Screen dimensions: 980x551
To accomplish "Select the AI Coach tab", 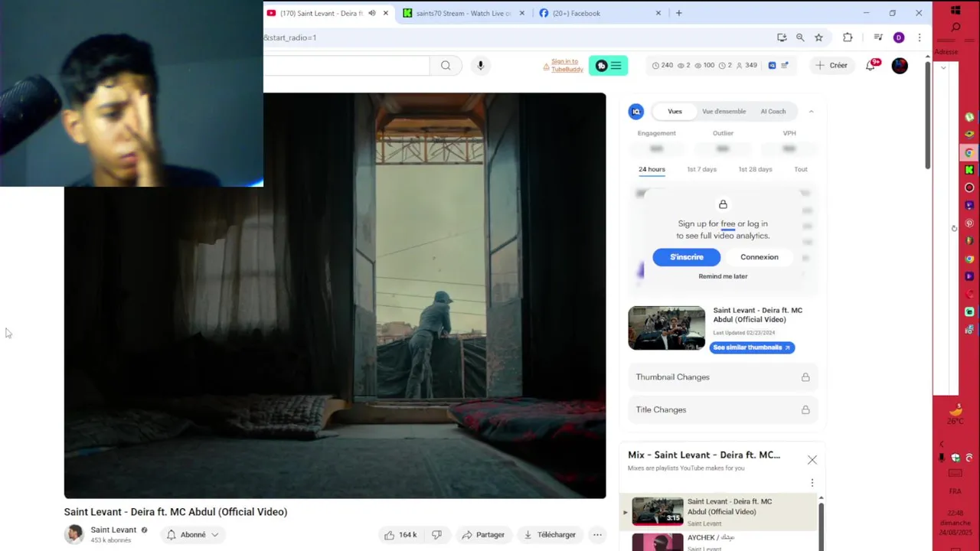I will 773,112.
